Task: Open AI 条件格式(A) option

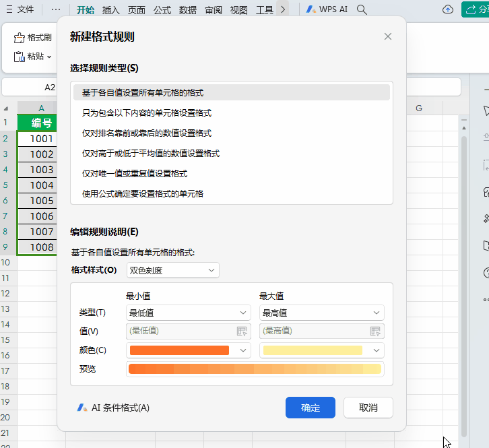Action: point(113,408)
